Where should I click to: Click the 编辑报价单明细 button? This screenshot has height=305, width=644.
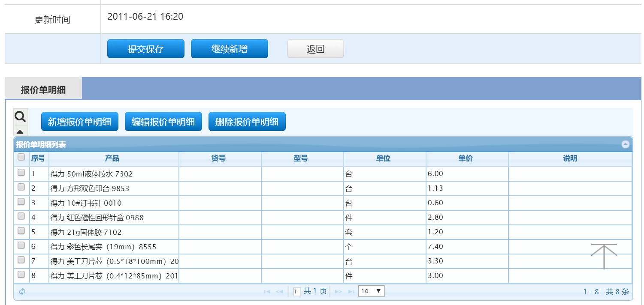pyautogui.click(x=163, y=122)
